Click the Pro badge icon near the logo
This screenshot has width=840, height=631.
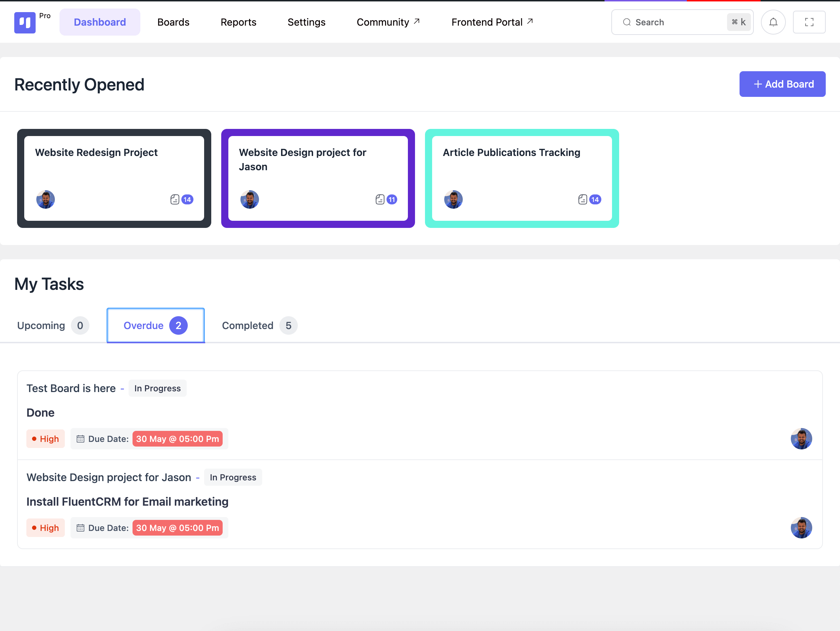pos(45,15)
